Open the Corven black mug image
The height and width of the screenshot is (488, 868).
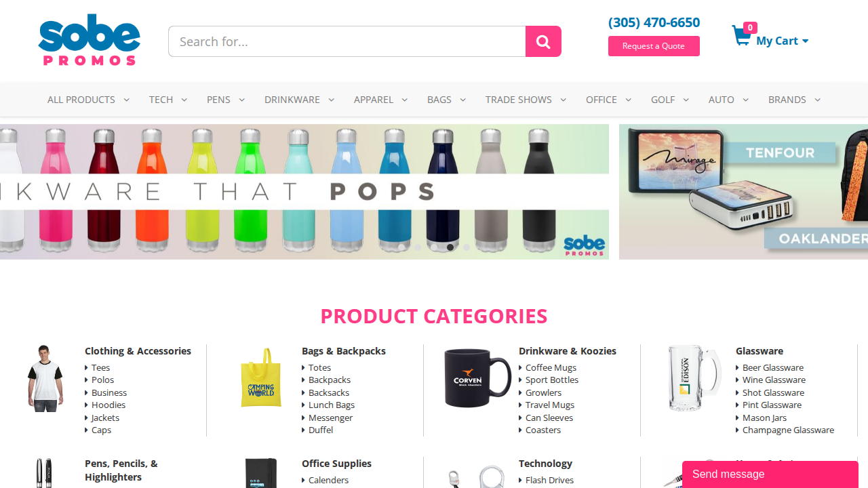pos(477,378)
